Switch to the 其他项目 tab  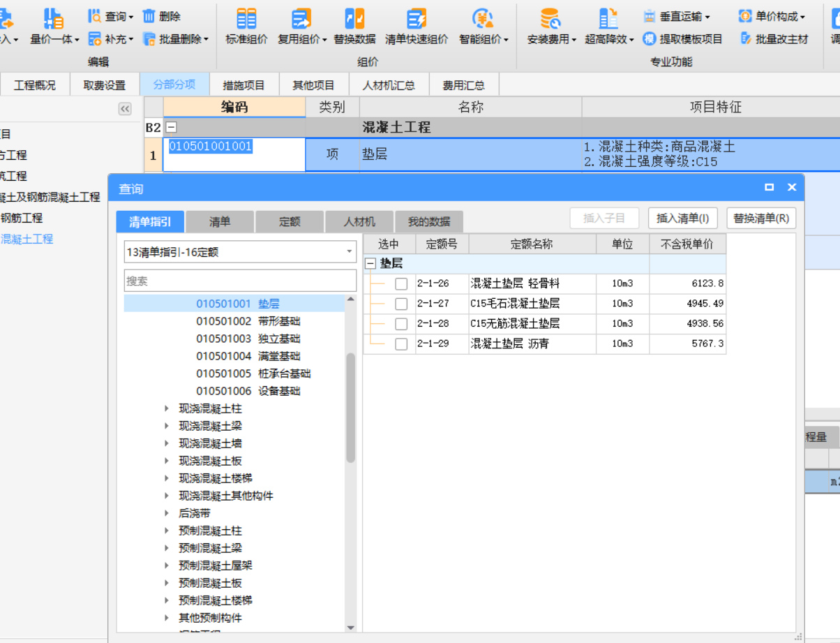tap(314, 85)
